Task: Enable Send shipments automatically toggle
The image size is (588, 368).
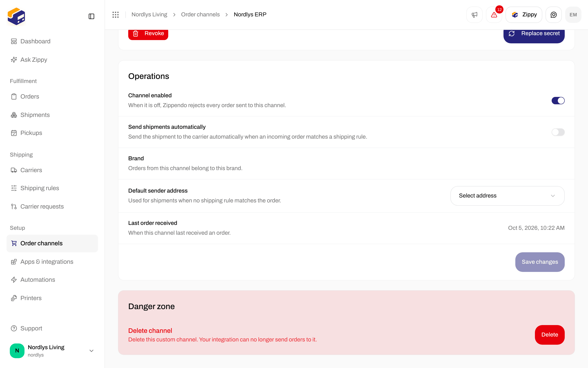Action: pyautogui.click(x=558, y=132)
